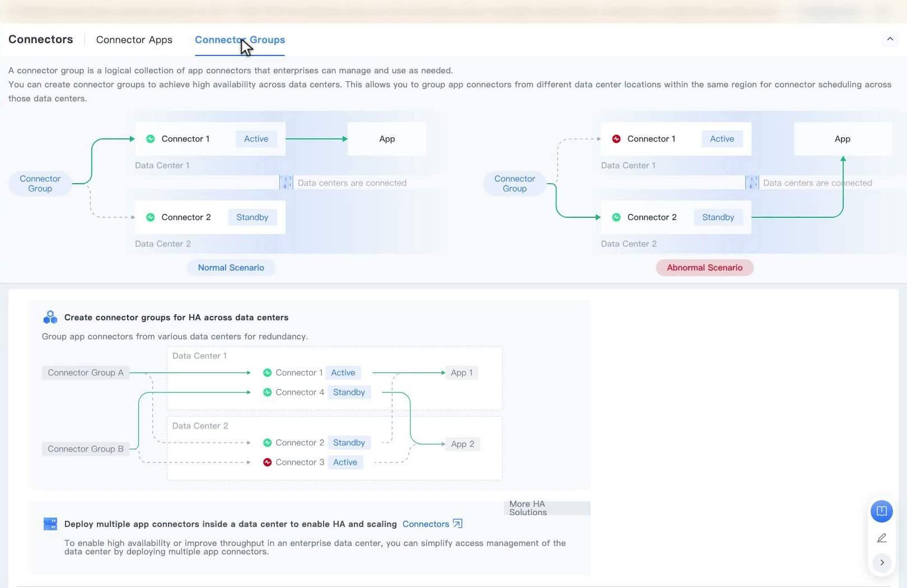Select the Connector Groups tab
This screenshot has height=588, width=907.
click(240, 40)
